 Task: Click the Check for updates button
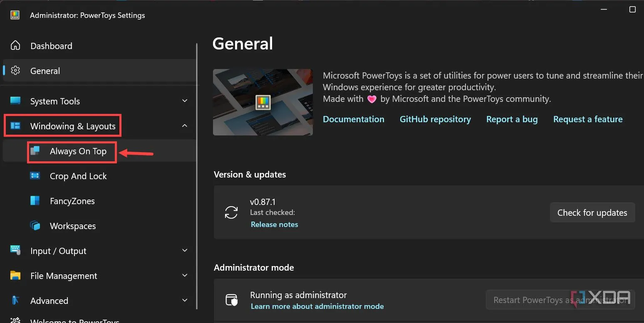tap(592, 212)
